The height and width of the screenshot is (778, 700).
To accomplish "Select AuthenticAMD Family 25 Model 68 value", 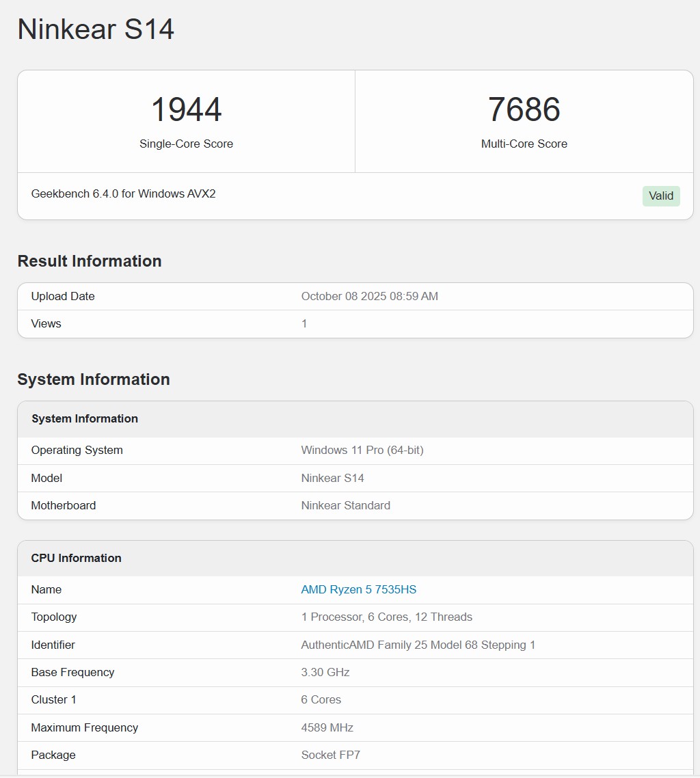I will tap(418, 645).
